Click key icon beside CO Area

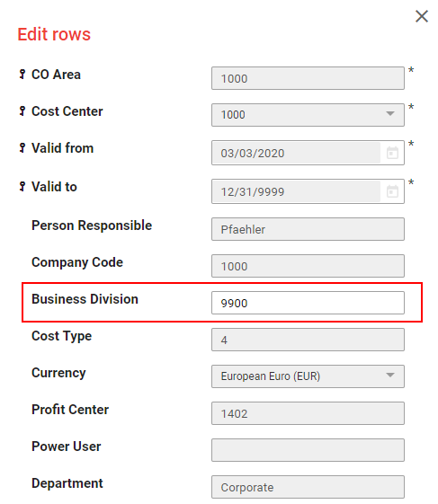pos(22,75)
